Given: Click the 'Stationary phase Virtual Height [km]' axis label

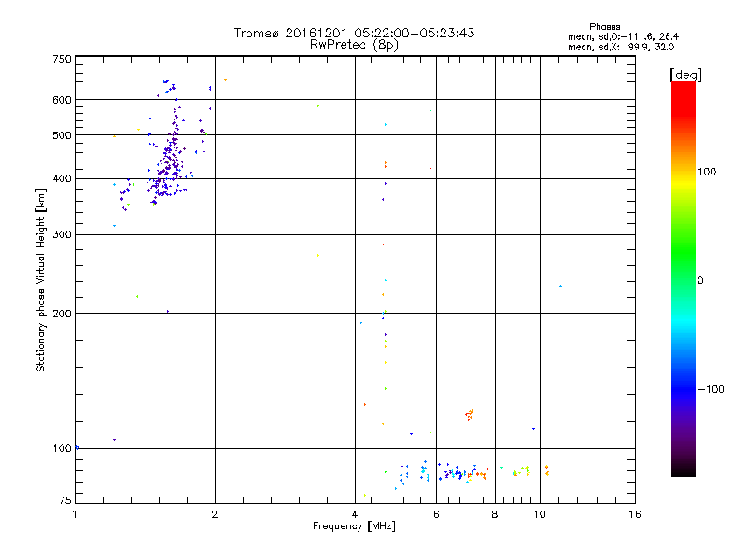Looking at the screenshot, I should [x=40, y=280].
